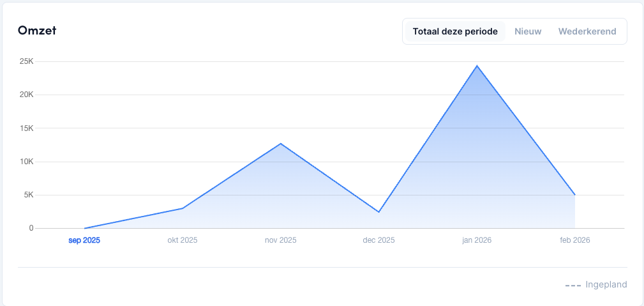Switch to the Nieuw tab
Viewport: 644px width, 306px height.
click(x=528, y=31)
